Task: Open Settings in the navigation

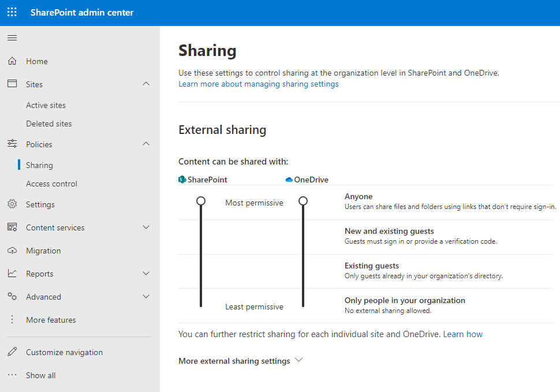Action: [40, 204]
